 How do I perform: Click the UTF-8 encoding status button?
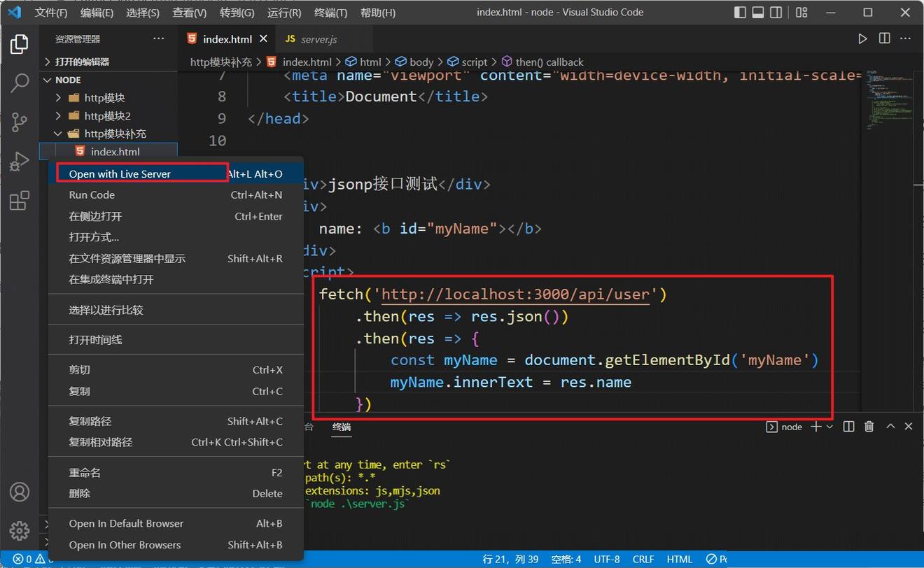tap(607, 559)
